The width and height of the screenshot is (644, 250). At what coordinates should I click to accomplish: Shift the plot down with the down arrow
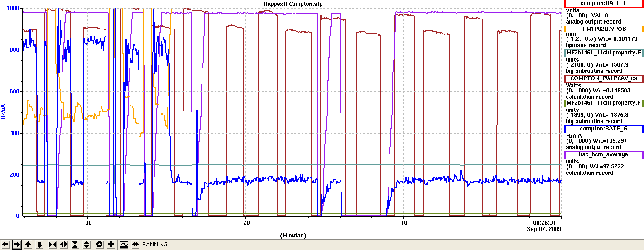(x=40, y=245)
